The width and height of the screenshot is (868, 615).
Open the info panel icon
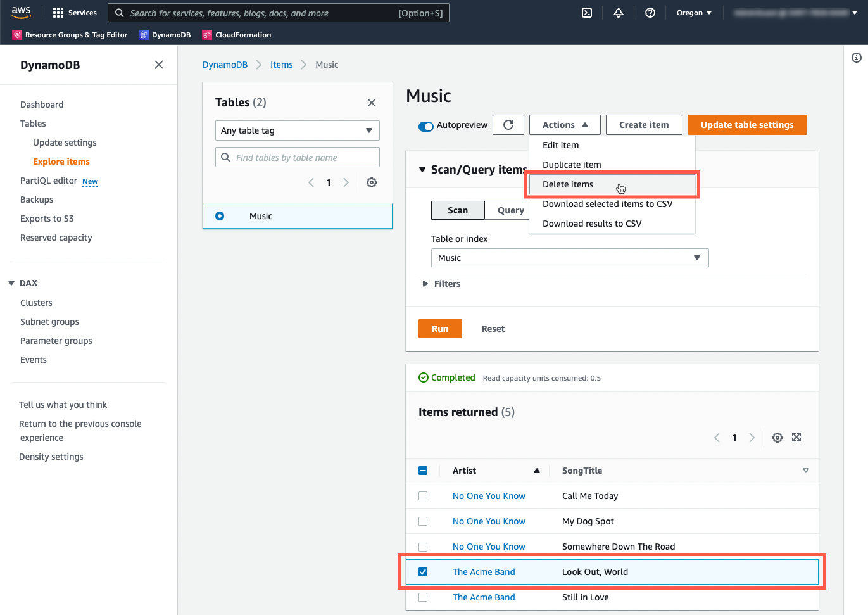coord(857,58)
